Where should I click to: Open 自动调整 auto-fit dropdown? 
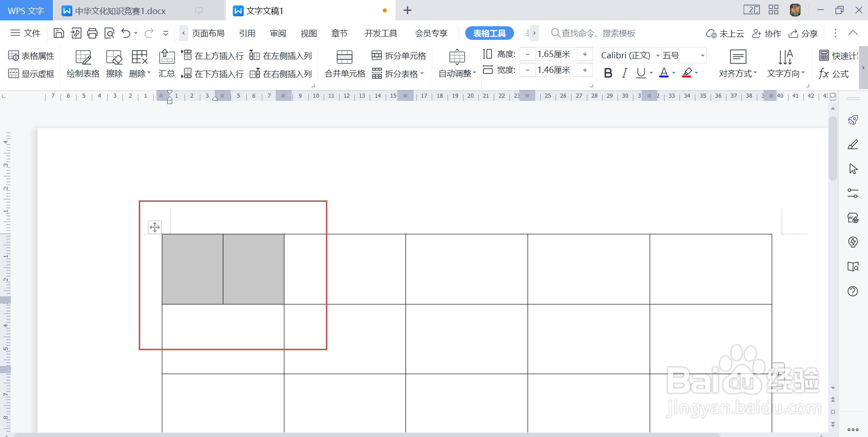458,64
